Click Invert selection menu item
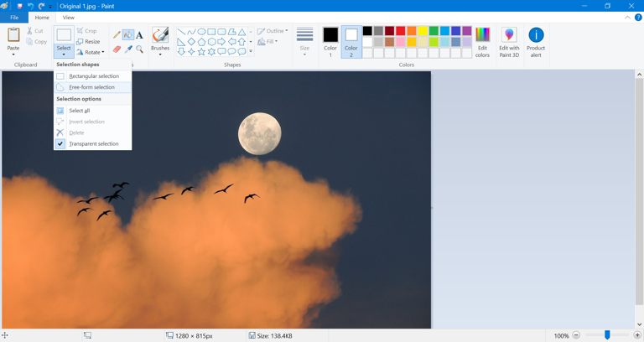 93,122
